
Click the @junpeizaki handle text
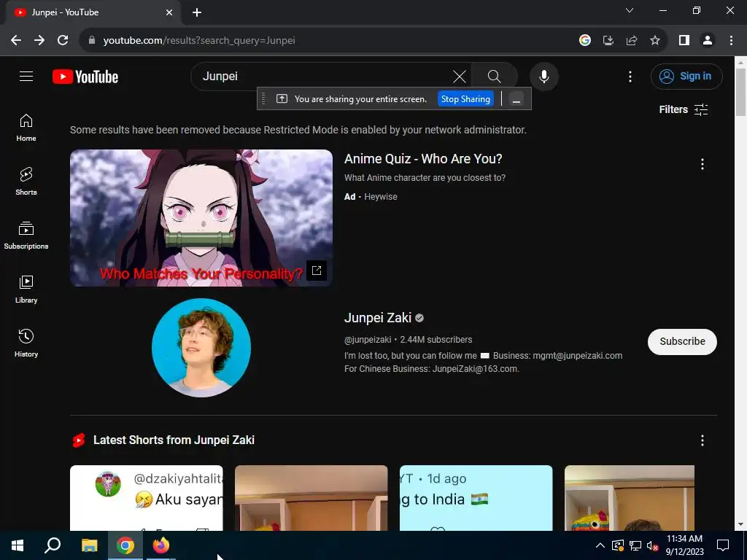pos(368,340)
